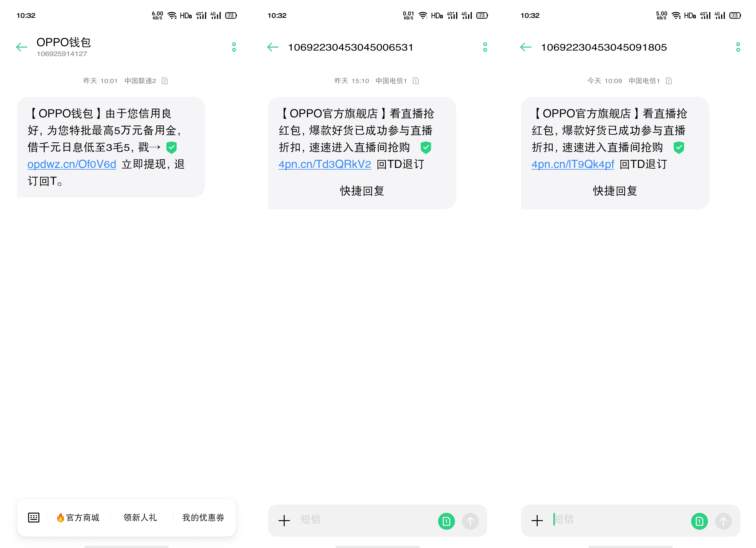Viewport: 756px width, 548px height.
Task: Open the overflow menu in conversation 10692230453045091805
Action: coord(738,47)
